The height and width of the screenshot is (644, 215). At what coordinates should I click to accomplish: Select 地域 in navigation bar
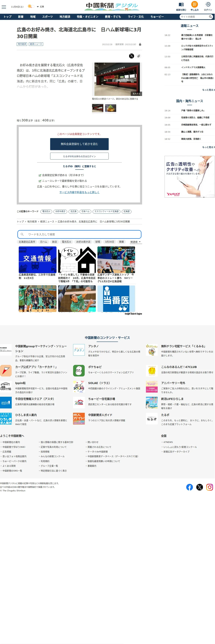click(33, 17)
